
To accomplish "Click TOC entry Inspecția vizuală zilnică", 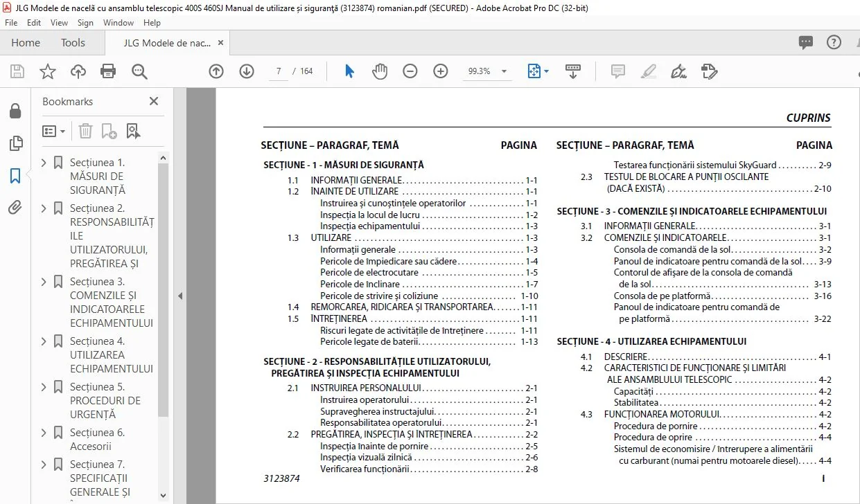I will point(429,458).
